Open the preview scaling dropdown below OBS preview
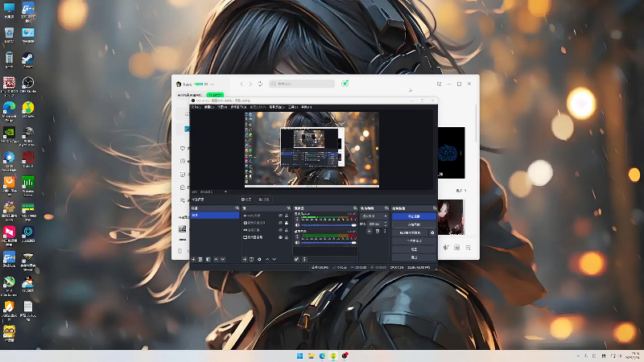Viewport: 644px width, 362px height. (x=225, y=191)
